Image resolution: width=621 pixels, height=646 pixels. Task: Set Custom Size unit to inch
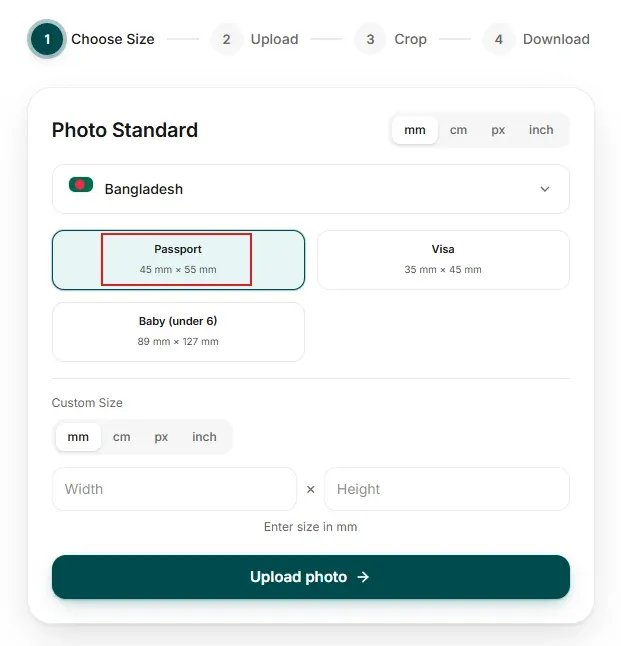(204, 437)
